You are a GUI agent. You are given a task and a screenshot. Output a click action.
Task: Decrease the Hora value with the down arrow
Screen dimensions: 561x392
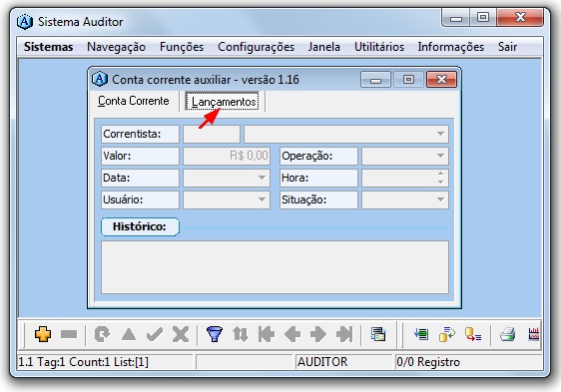tap(440, 183)
